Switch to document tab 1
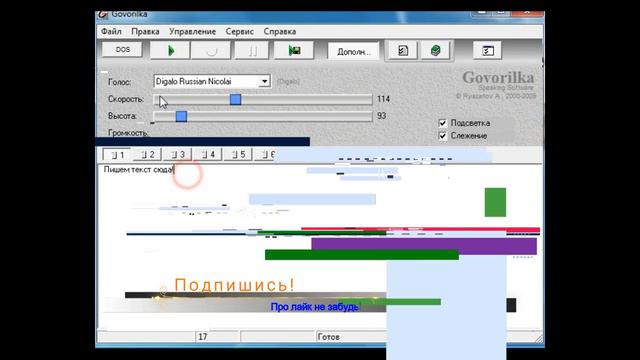The image size is (640, 360). (117, 155)
